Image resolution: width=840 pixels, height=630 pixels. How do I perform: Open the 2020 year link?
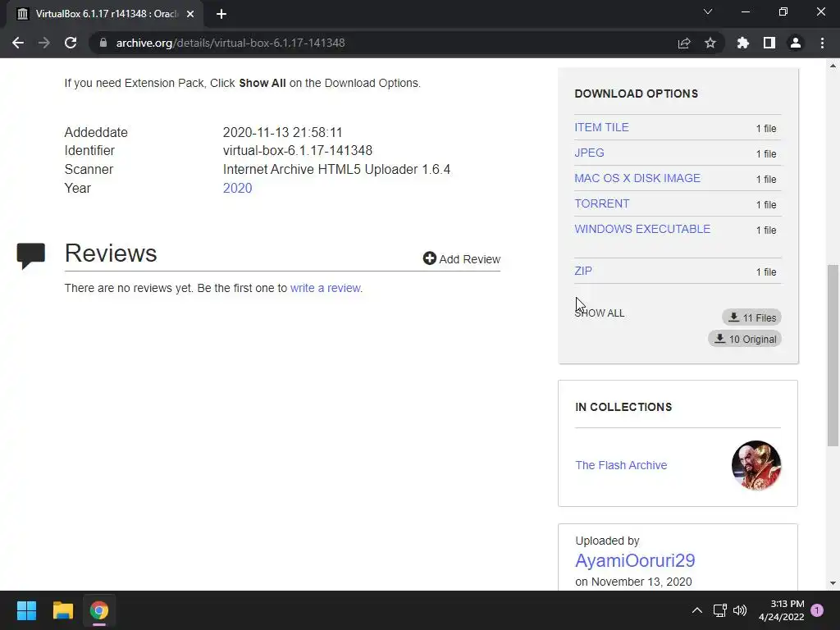click(237, 188)
